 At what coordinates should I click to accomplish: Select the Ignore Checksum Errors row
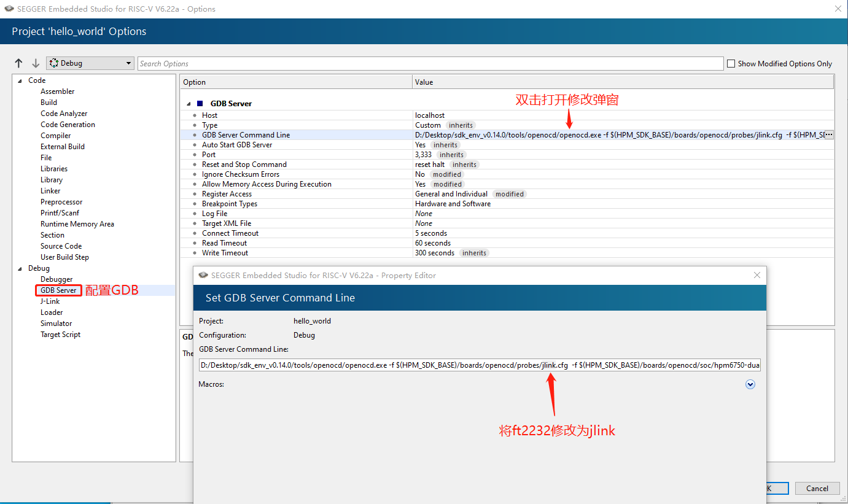tap(507, 174)
